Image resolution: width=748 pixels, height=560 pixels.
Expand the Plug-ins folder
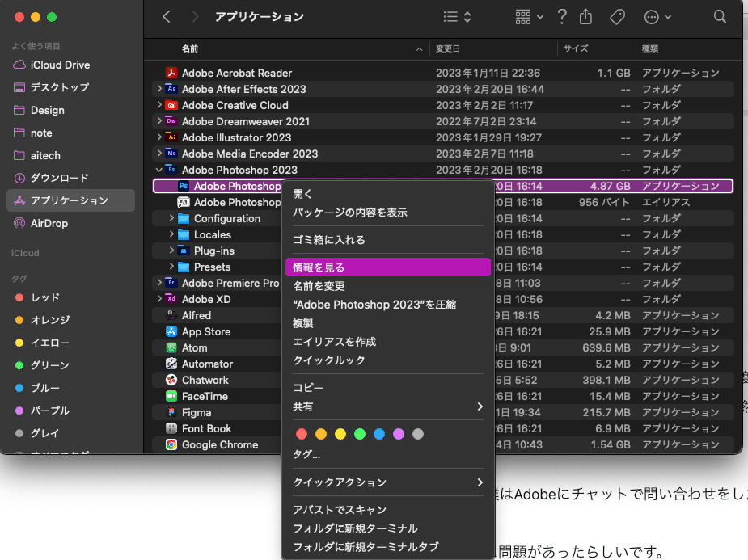171,251
